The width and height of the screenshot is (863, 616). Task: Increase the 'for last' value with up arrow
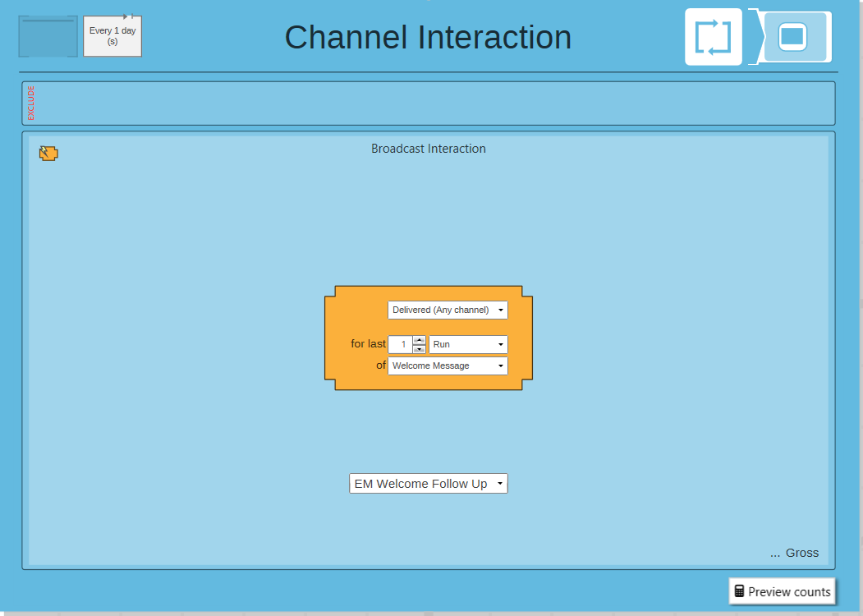pos(419,340)
